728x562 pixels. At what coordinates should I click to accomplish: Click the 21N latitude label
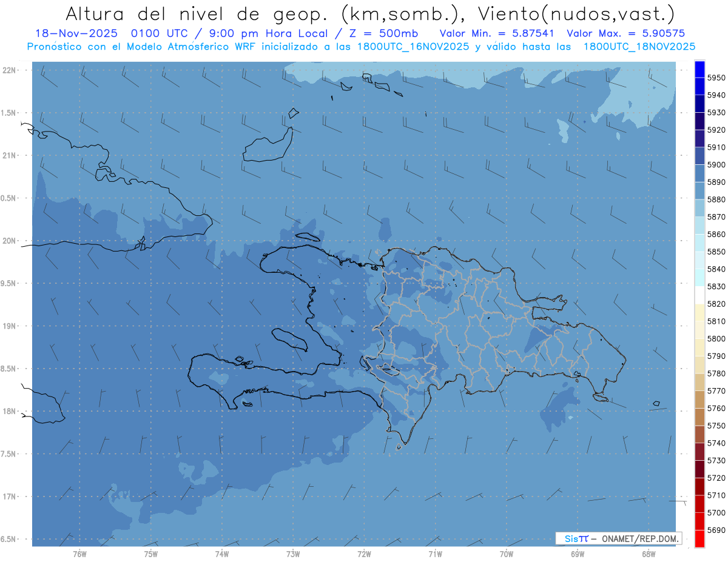(10, 155)
